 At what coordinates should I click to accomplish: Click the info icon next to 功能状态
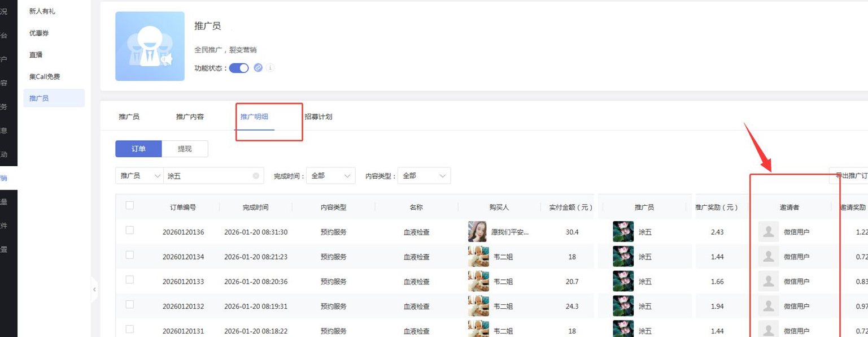click(x=270, y=68)
